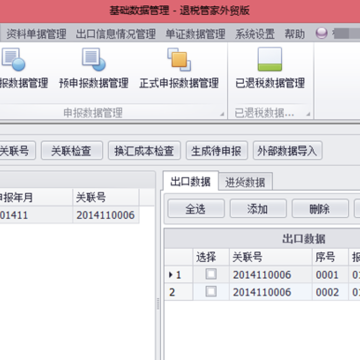Click the 选择 column header
360x360 pixels.
tap(211, 257)
